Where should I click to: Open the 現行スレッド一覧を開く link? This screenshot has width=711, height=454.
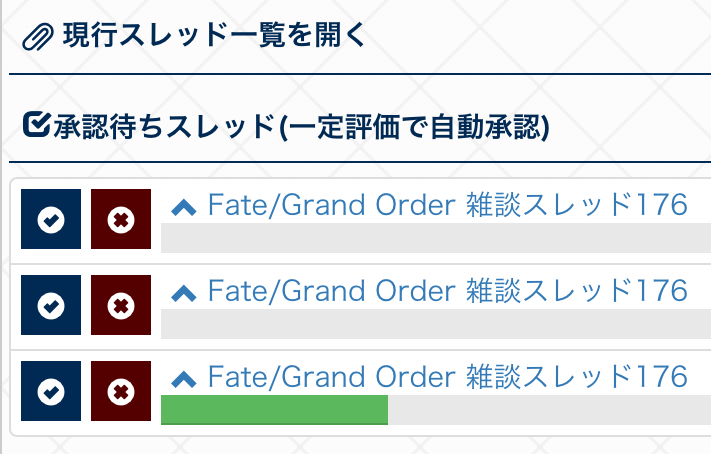[213, 38]
